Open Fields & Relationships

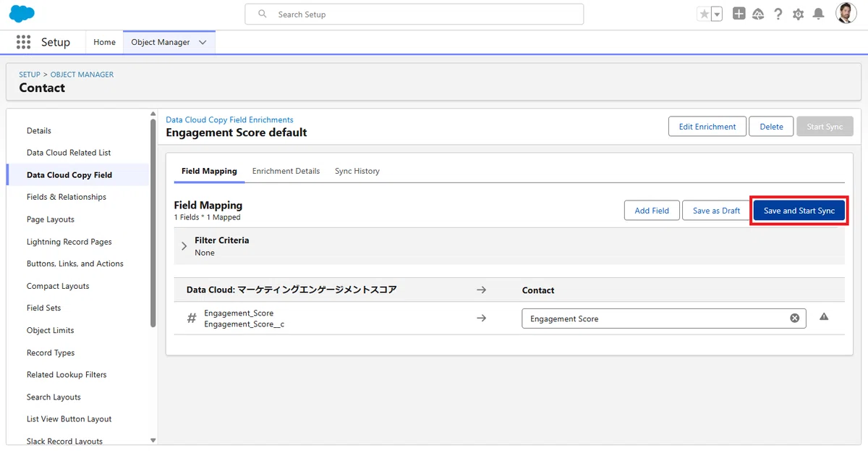(67, 197)
